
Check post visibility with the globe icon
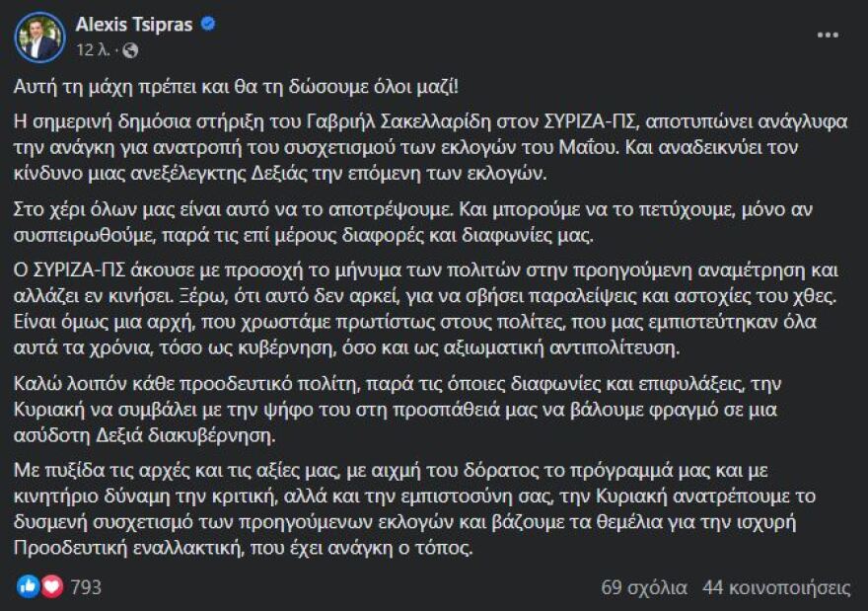click(x=129, y=49)
